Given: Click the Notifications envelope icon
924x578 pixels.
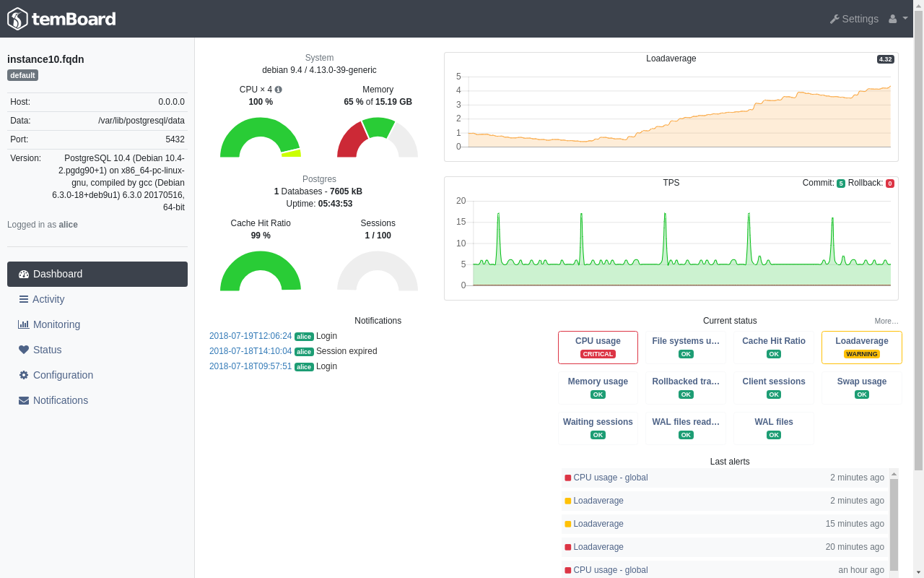Looking at the screenshot, I should (24, 400).
